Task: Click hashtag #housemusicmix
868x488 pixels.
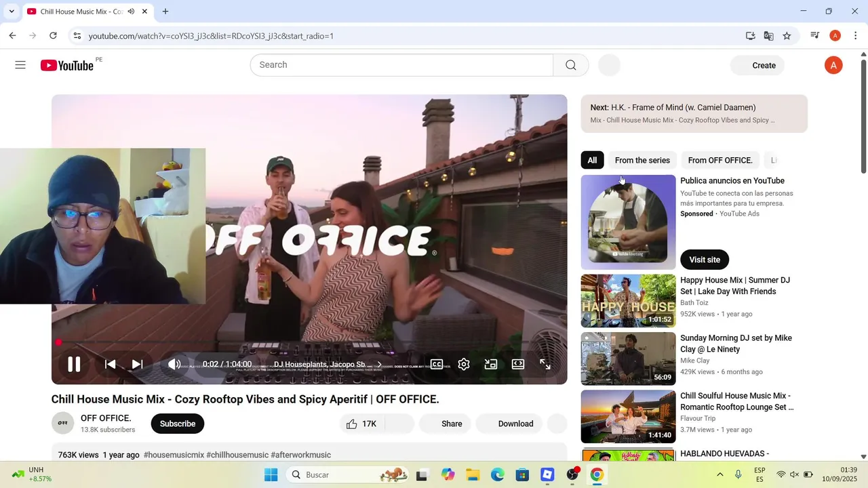Action: click(174, 455)
